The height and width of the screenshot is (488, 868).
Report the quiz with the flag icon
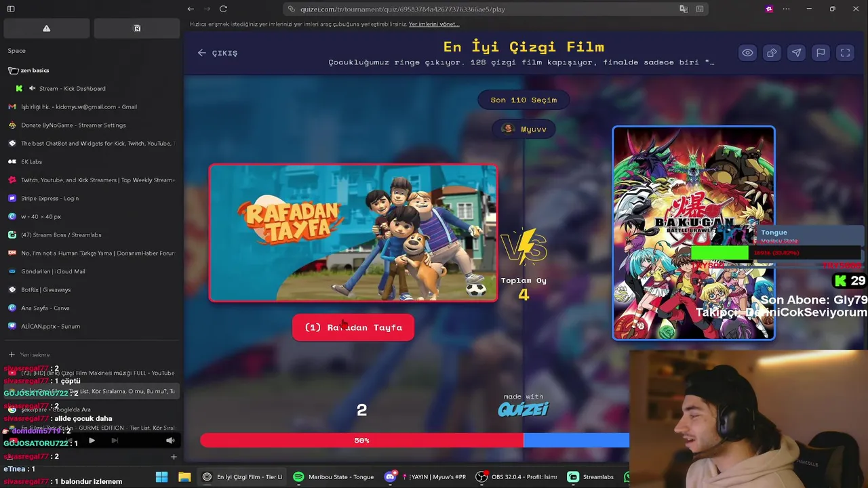point(821,53)
